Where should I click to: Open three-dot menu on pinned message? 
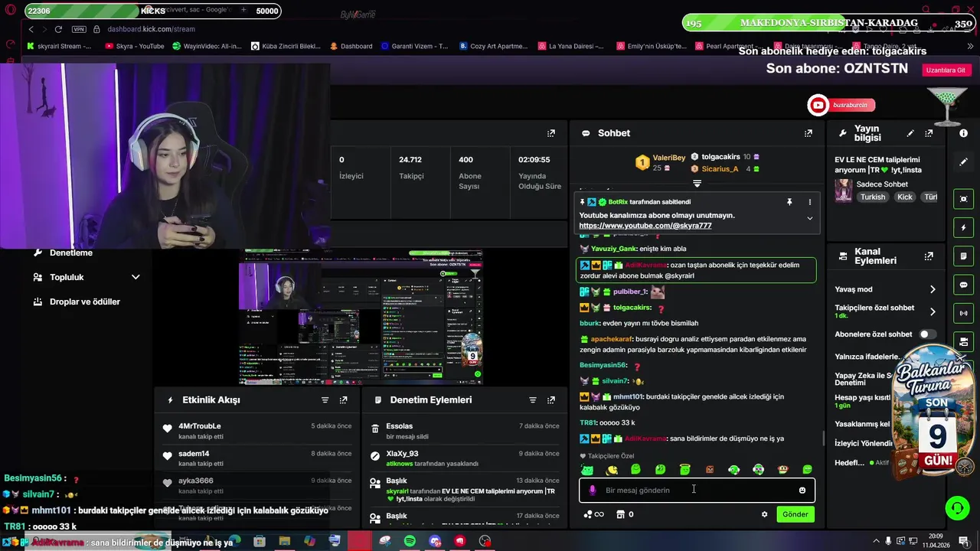point(809,202)
